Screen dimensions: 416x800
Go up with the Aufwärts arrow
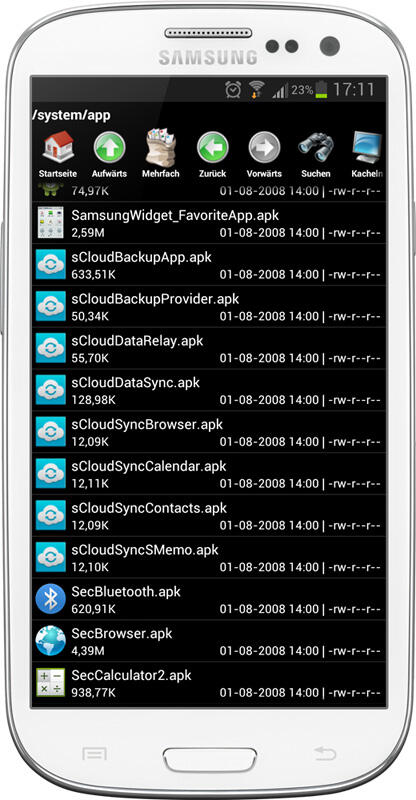pos(109,147)
